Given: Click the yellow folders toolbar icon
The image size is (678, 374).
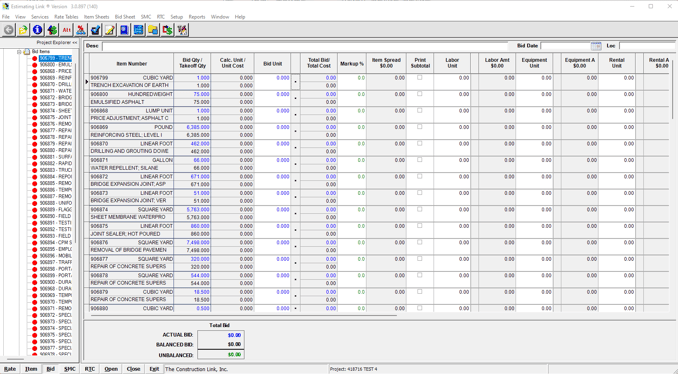Looking at the screenshot, I should pos(153,30).
